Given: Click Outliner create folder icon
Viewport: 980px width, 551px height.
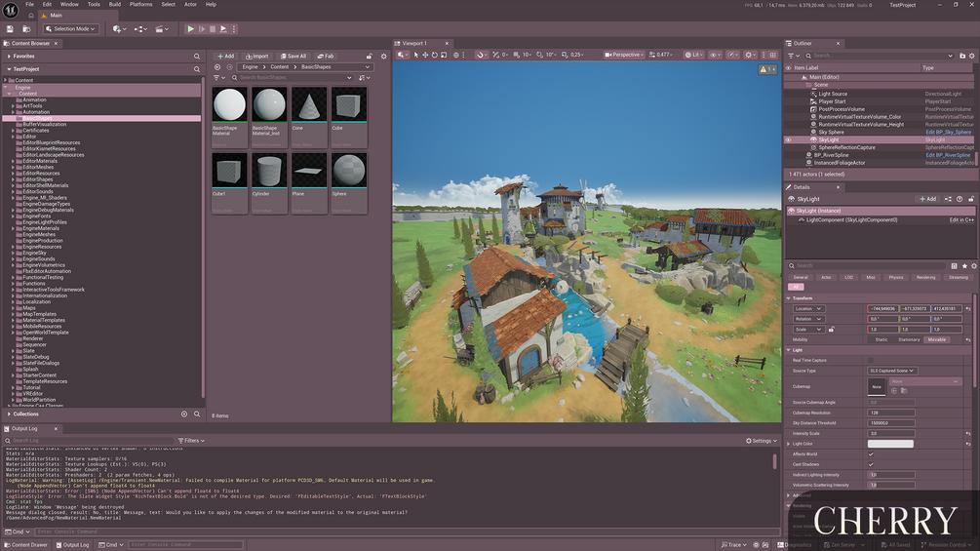Looking at the screenshot, I should (x=961, y=56).
